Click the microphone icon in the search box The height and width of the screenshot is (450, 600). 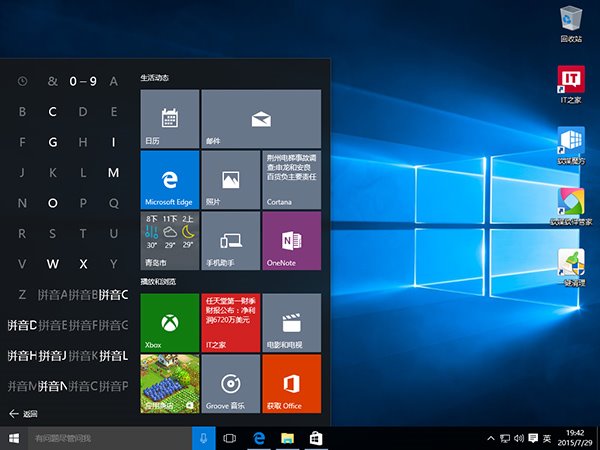pyautogui.click(x=204, y=438)
